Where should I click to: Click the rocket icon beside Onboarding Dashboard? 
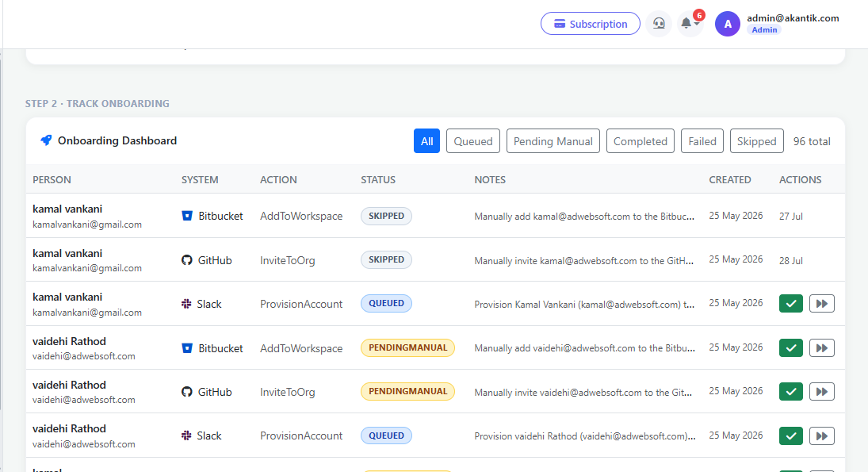(x=46, y=140)
